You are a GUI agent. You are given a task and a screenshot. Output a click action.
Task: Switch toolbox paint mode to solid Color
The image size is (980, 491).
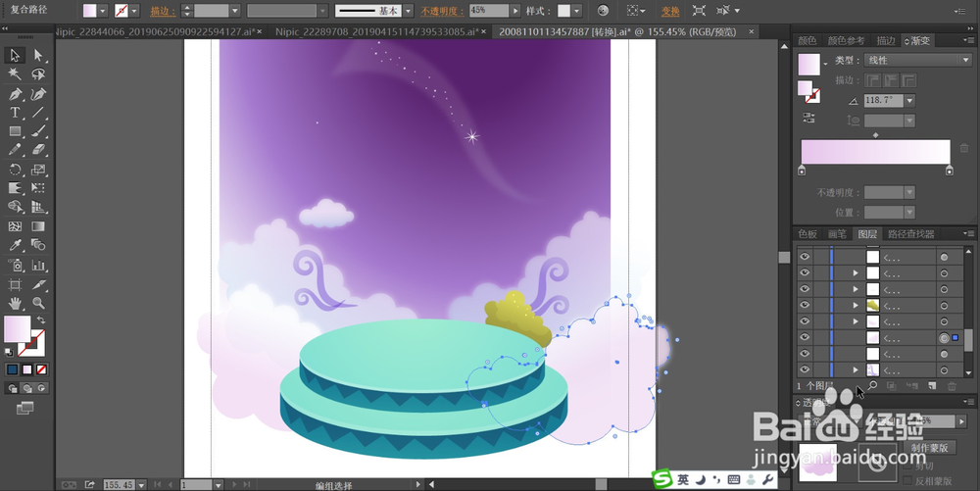(12, 369)
